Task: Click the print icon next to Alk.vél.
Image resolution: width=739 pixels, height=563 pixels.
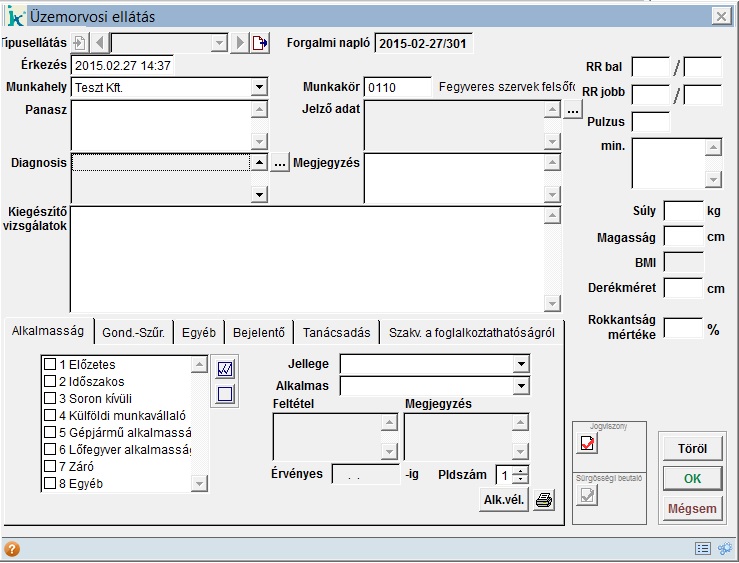Action: click(x=543, y=501)
